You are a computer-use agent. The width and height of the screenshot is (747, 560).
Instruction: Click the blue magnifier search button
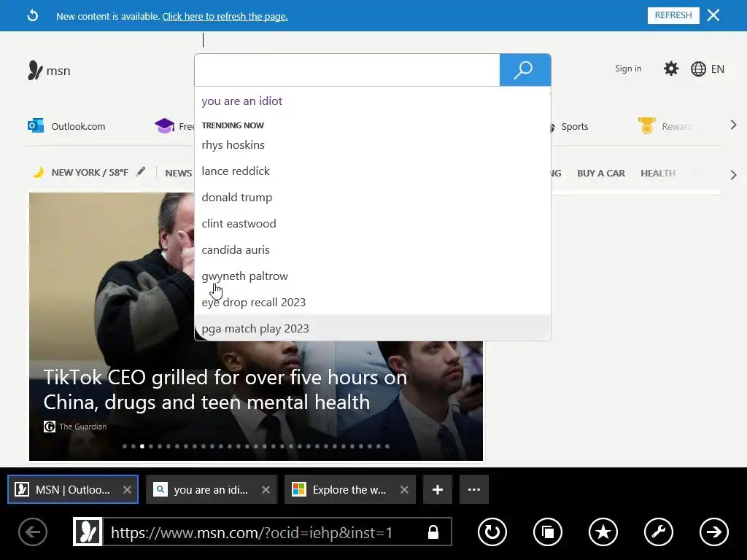(x=525, y=70)
